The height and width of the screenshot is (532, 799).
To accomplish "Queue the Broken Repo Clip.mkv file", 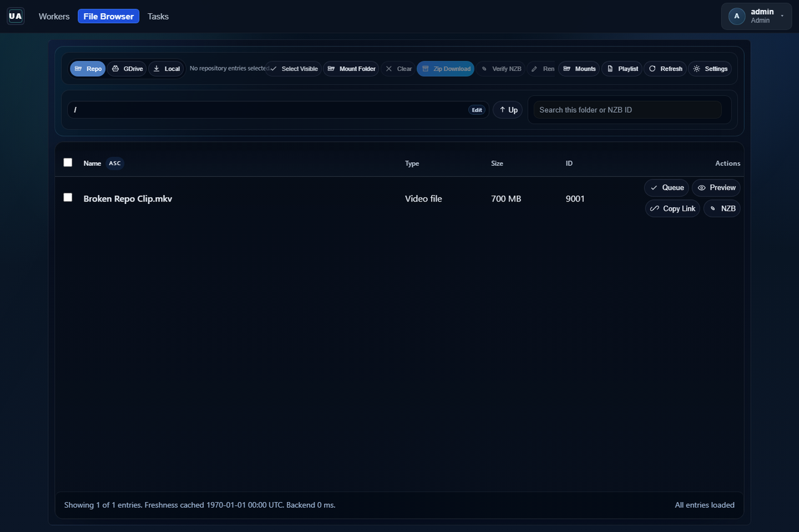I will pos(667,188).
